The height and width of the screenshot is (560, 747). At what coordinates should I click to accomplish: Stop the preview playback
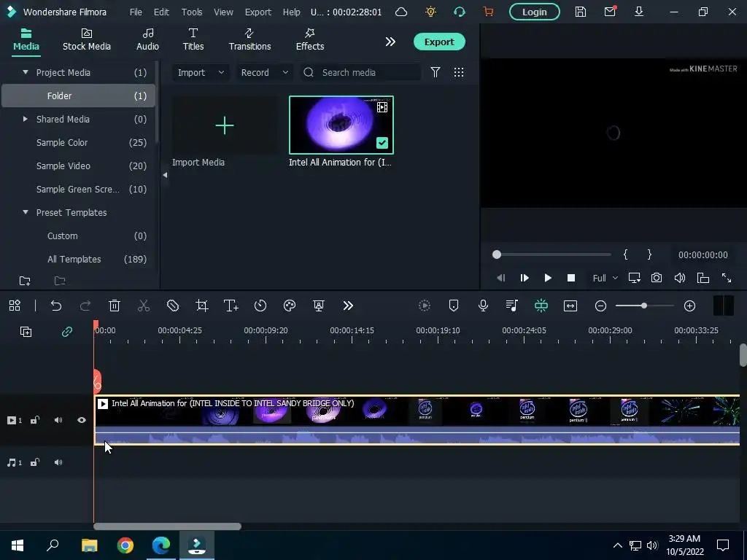pyautogui.click(x=571, y=278)
